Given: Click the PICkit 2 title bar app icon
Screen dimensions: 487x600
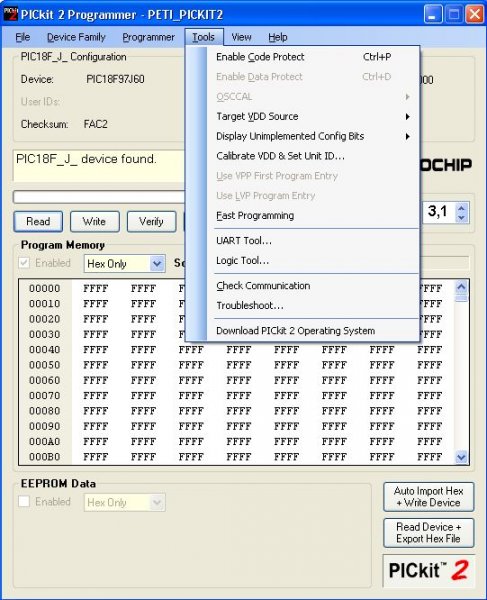Looking at the screenshot, I should click(10, 14).
